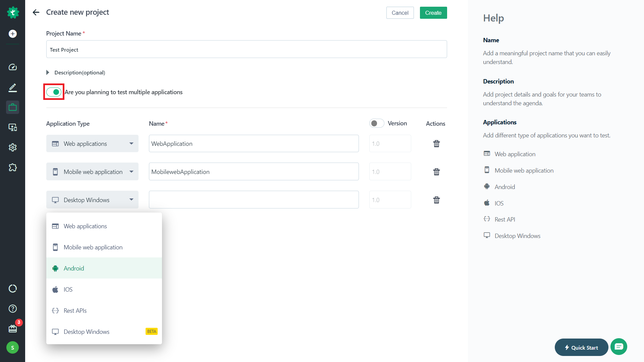Click the version field of the MobilewebApplication row
Viewport: 644px width, 362px height.
[390, 172]
